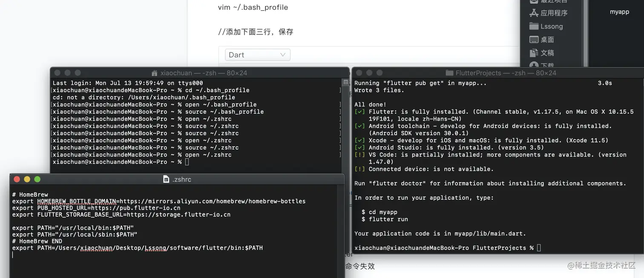Minimize the .zshrc editor window with yellow button
Screen dimensions: 644x278
pyautogui.click(x=27, y=179)
